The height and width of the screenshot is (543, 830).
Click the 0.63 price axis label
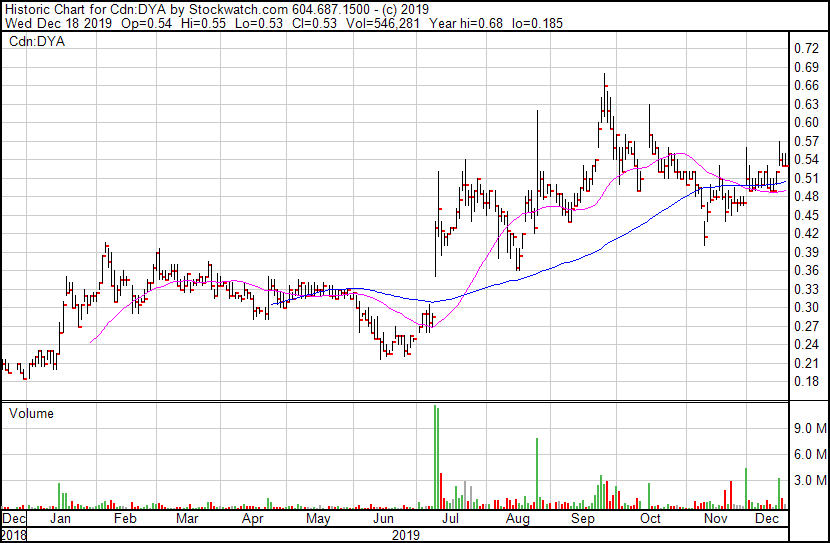pyautogui.click(x=807, y=104)
